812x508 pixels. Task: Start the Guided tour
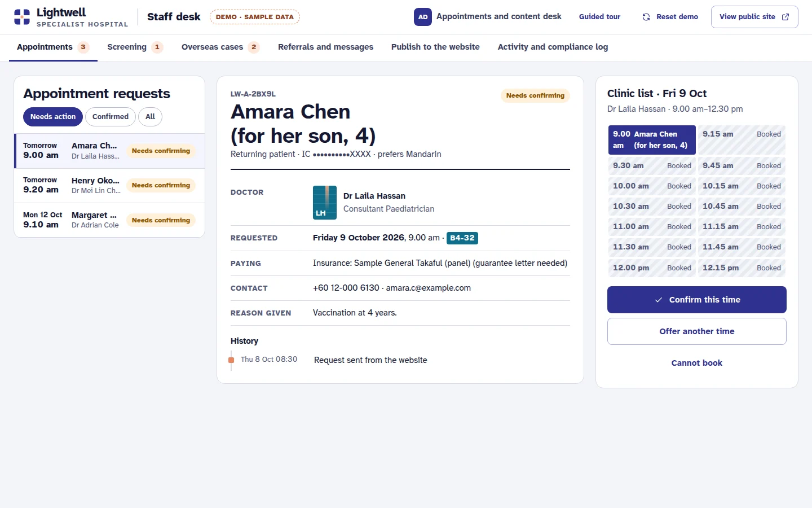(x=599, y=17)
